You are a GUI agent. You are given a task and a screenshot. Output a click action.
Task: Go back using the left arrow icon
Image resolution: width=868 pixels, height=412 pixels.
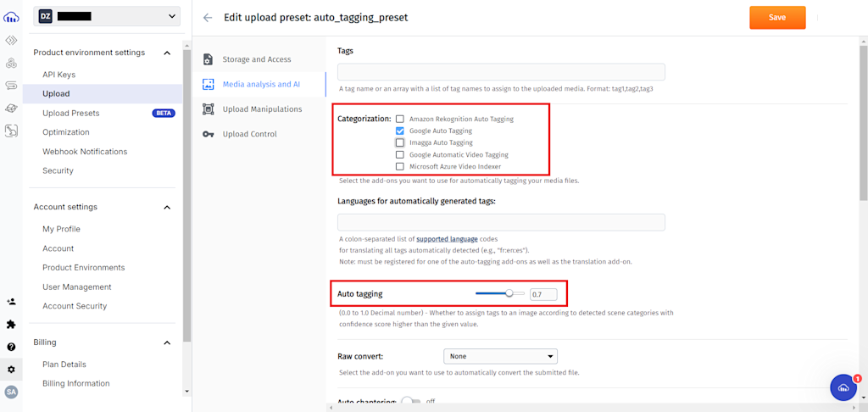[208, 18]
